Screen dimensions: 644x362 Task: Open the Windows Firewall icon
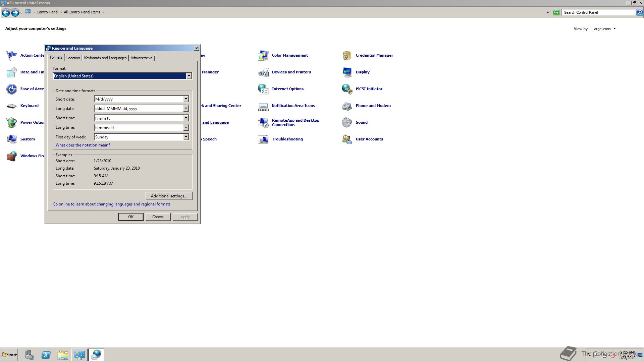coord(12,156)
